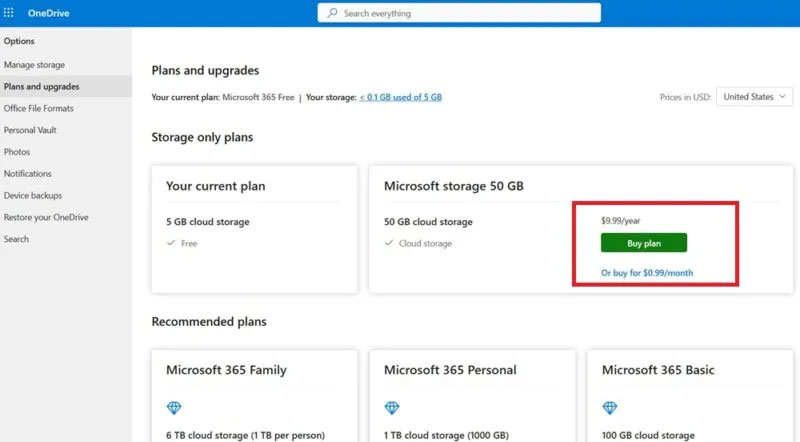Click the Search everything input field
Screen dimensions: 800x442
(x=460, y=13)
